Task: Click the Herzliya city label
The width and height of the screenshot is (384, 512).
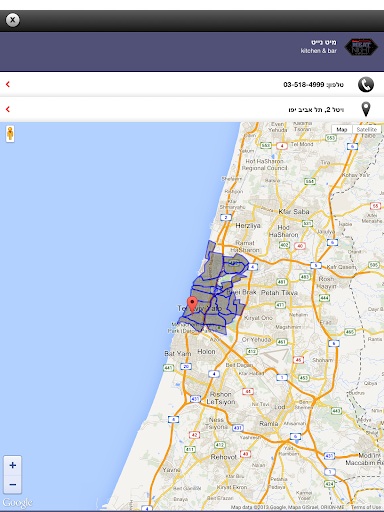Action: 248,226
